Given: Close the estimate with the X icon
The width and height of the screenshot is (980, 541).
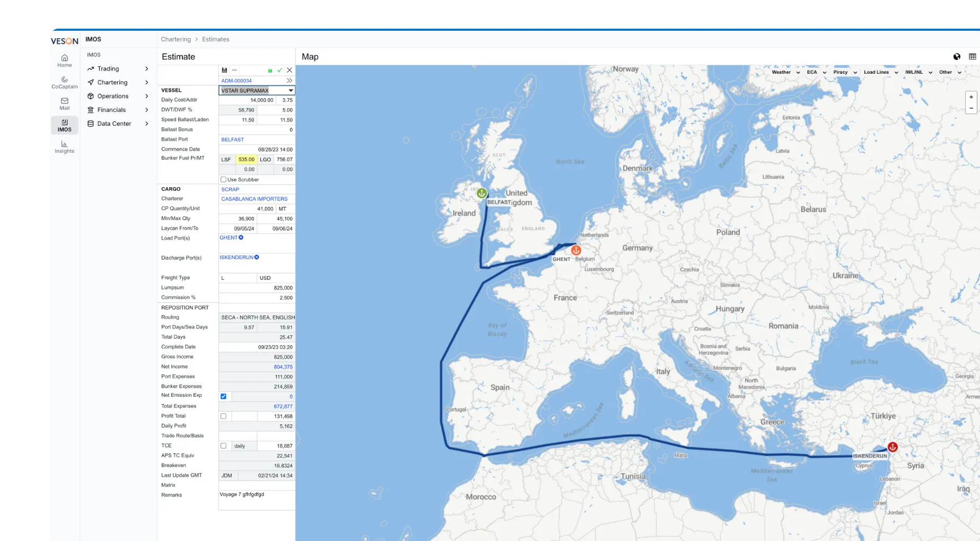Looking at the screenshot, I should click(x=290, y=70).
